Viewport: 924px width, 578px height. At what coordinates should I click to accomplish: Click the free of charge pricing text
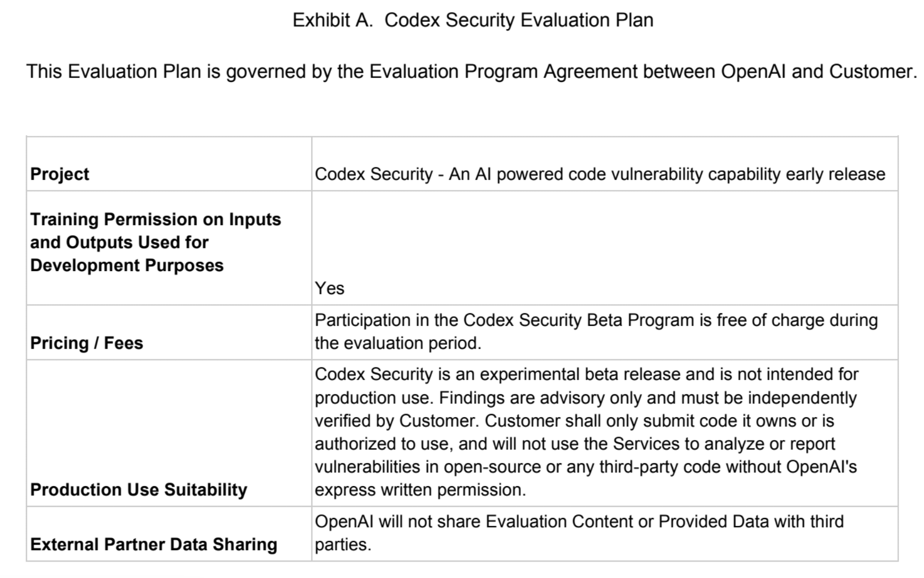click(x=596, y=331)
